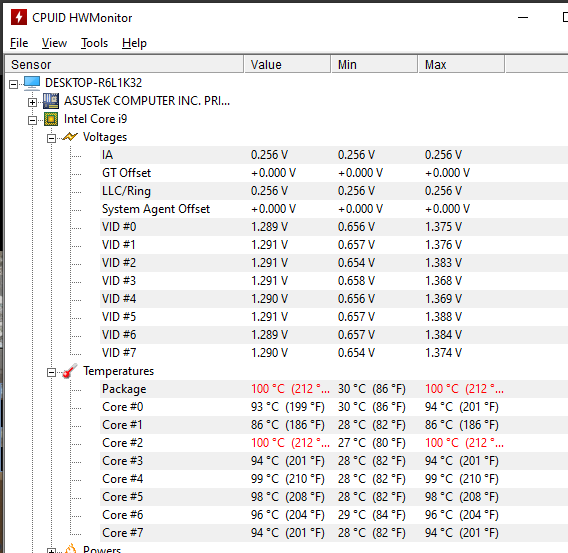568x553 pixels.
Task: Click the VID #5 max value 1.388 V
Action: point(443,317)
